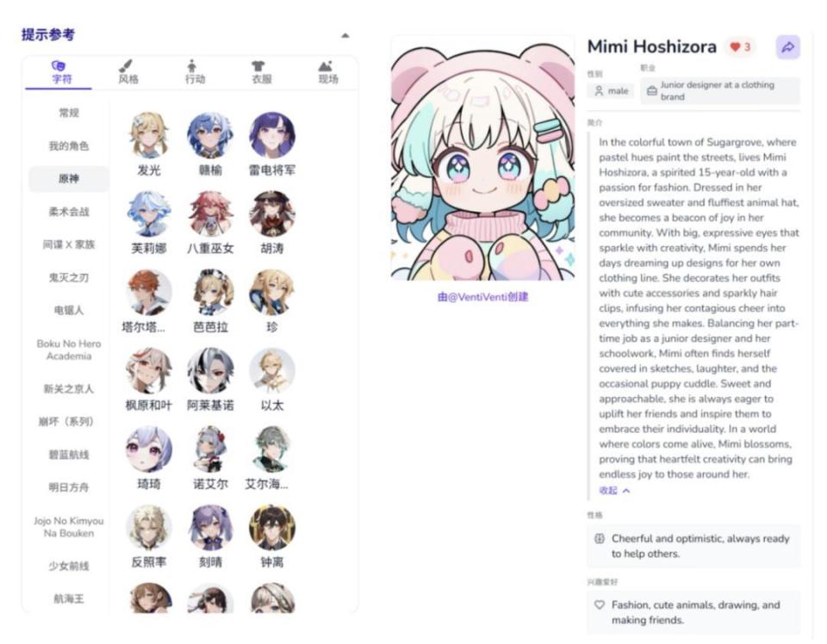
Task: Collapse the bio with the 收起 link
Action: 614,491
